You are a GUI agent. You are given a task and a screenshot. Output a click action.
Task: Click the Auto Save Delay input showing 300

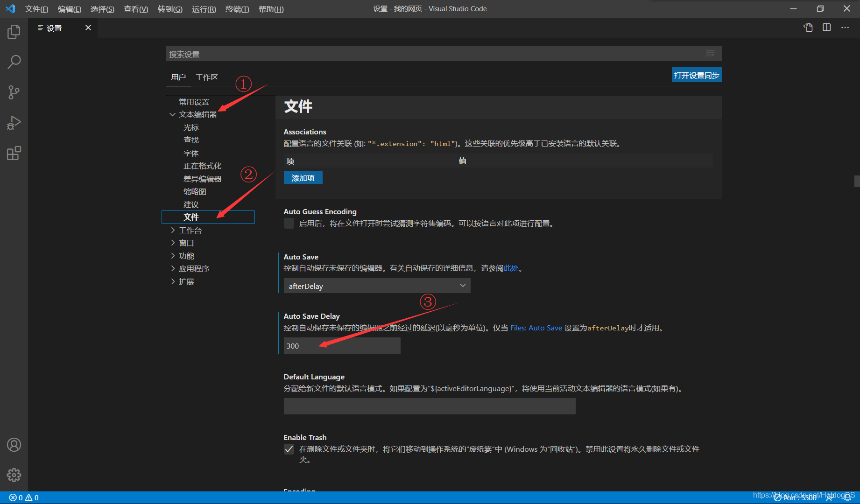click(342, 346)
